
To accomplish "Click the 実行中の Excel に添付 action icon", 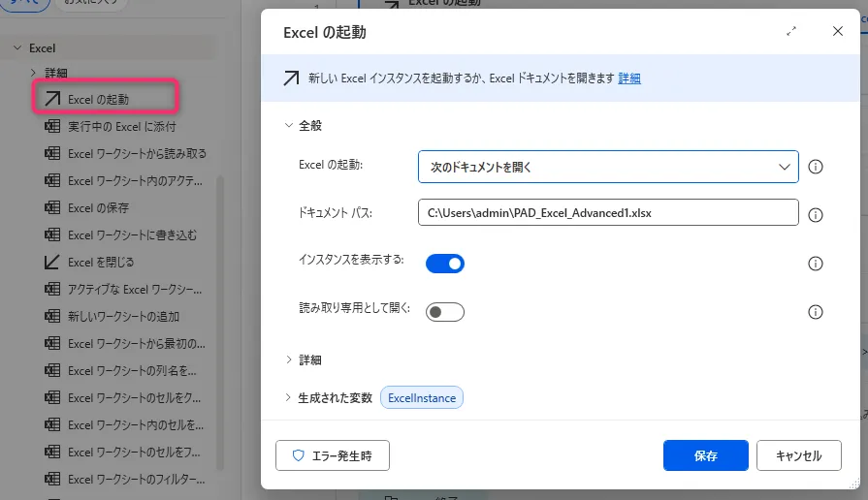I will coord(52,126).
